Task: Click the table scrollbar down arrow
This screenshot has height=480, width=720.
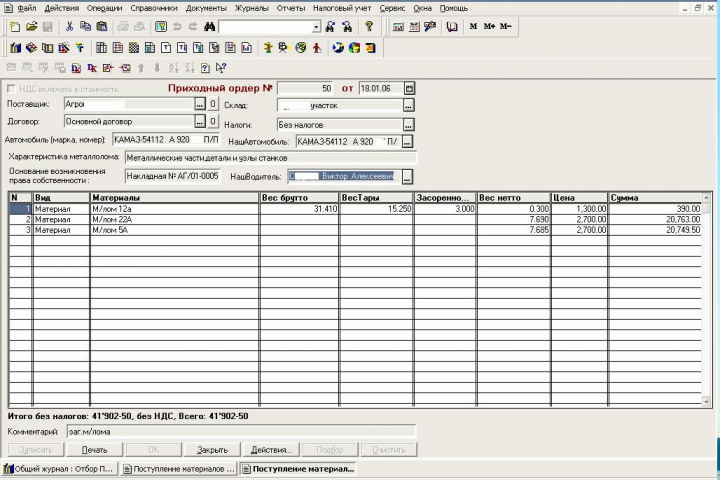Action: coord(706,402)
